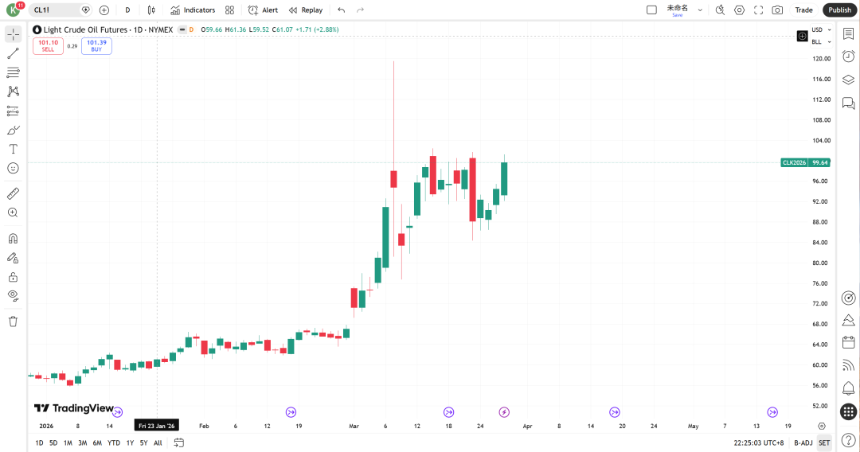Open the measure ruler tool

pos(13,193)
